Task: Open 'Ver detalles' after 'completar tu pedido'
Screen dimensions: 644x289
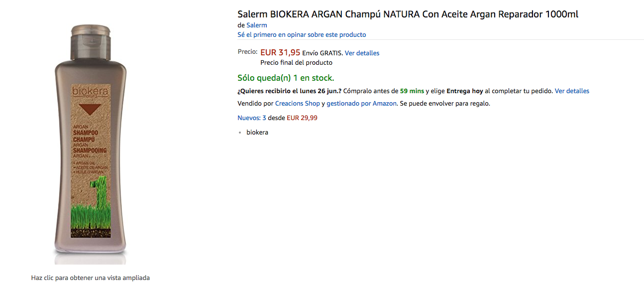Action: pyautogui.click(x=572, y=91)
